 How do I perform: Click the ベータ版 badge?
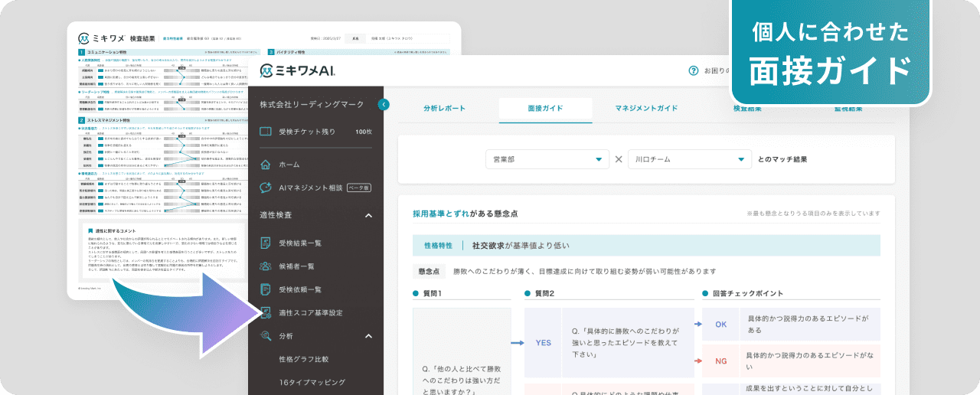(x=359, y=187)
